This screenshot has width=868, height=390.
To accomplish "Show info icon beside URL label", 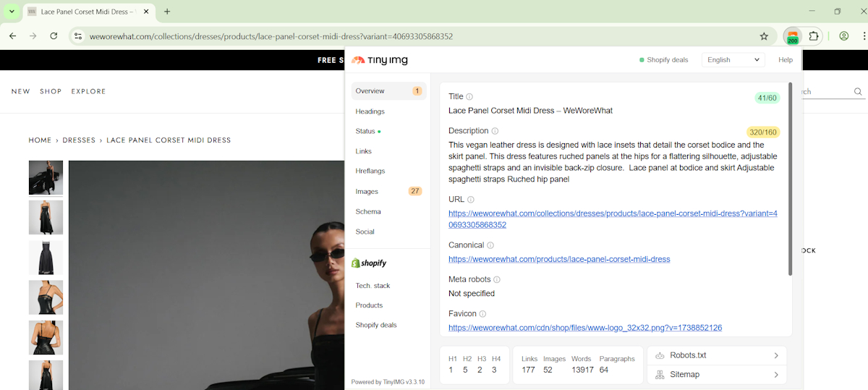I will 471,200.
